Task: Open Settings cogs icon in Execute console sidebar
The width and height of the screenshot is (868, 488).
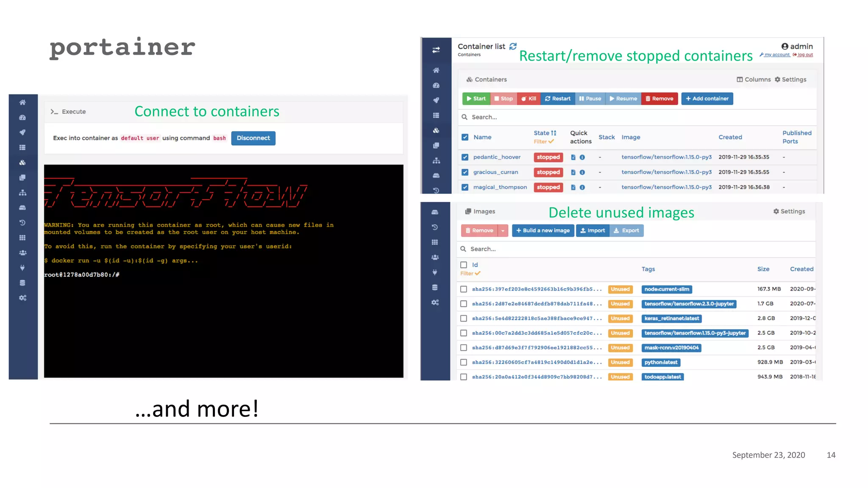Action: [x=22, y=298]
